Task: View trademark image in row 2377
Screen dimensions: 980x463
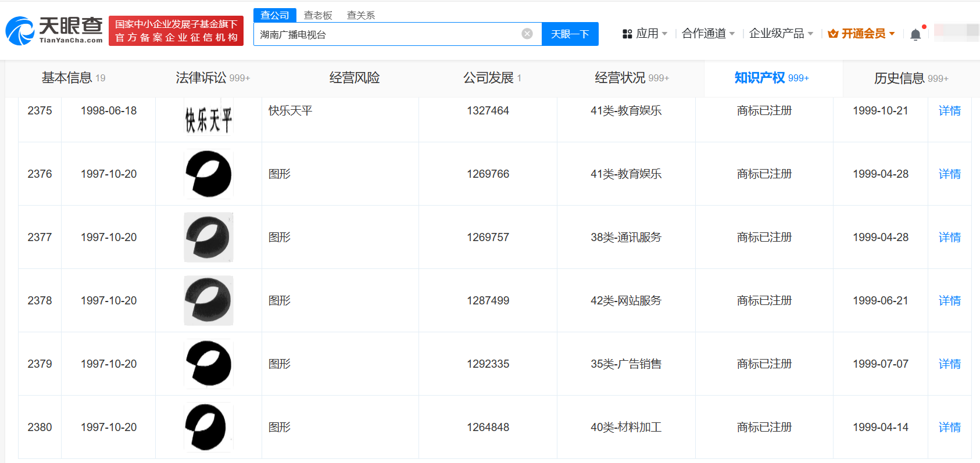Action: [x=209, y=237]
